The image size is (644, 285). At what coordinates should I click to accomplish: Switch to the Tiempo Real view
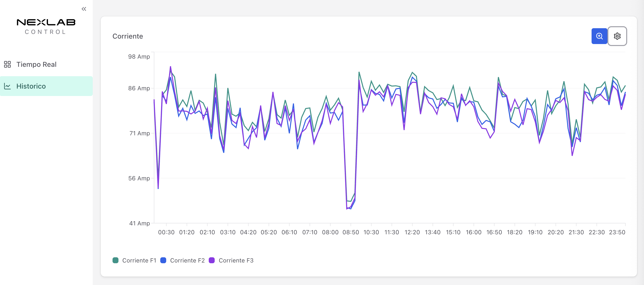tap(37, 64)
